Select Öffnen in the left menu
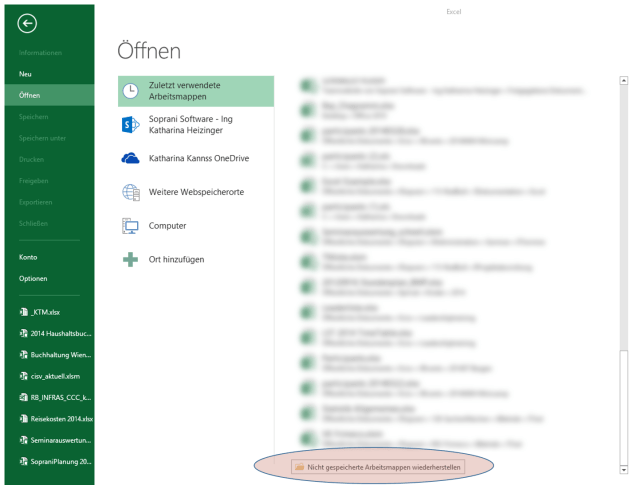This screenshot has width=640, height=485. 29,95
